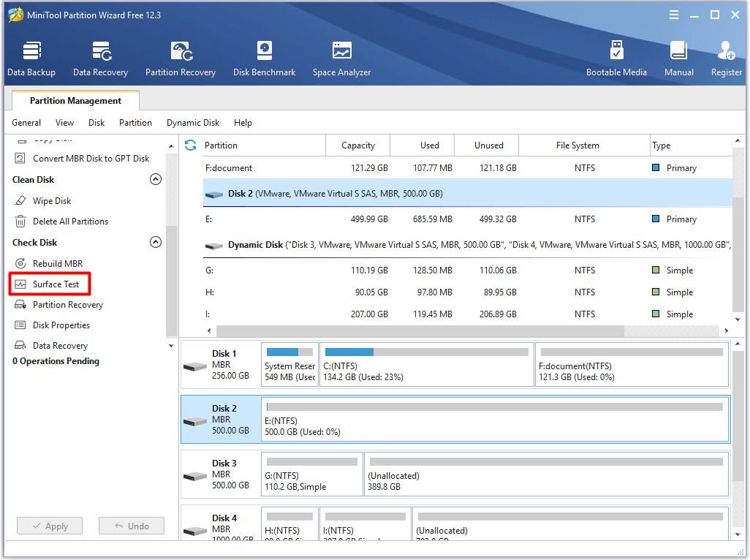Open the Partition menu

[x=135, y=122]
